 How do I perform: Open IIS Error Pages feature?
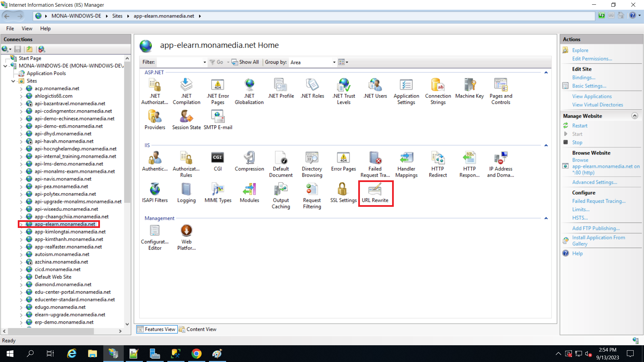tap(343, 162)
